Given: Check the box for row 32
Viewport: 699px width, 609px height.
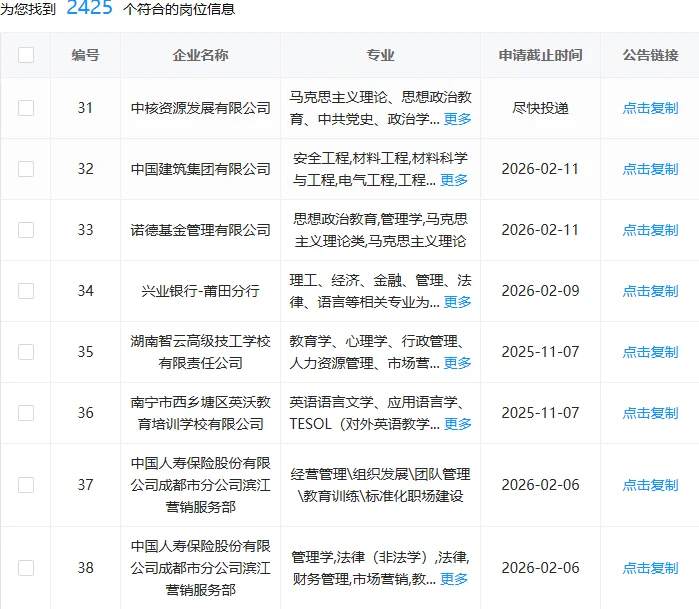Looking at the screenshot, I should (26, 169).
